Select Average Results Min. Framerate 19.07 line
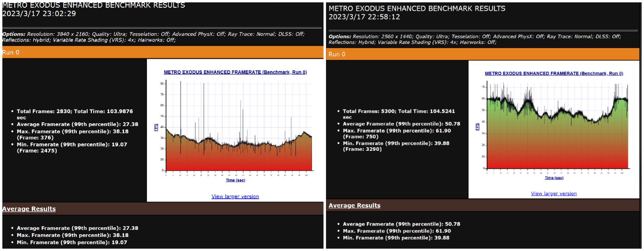Screen dimensions: 644x251 (x=72, y=242)
